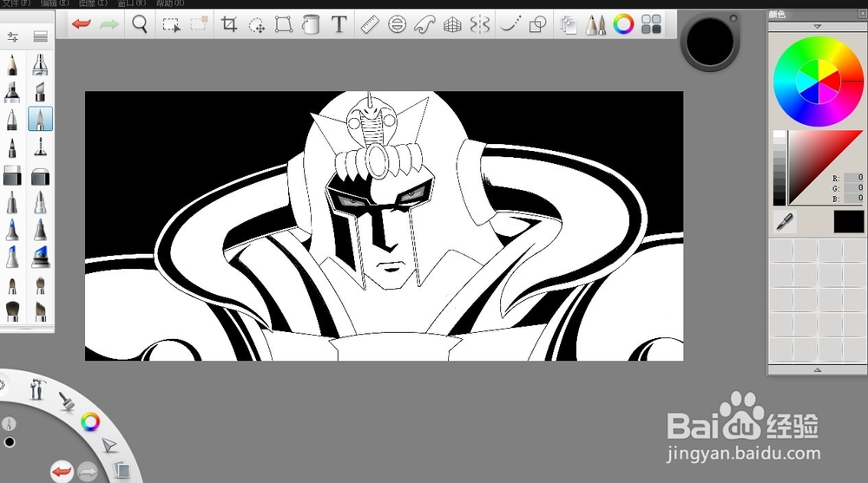Click the green Redo arrow in top toolbar

click(109, 24)
